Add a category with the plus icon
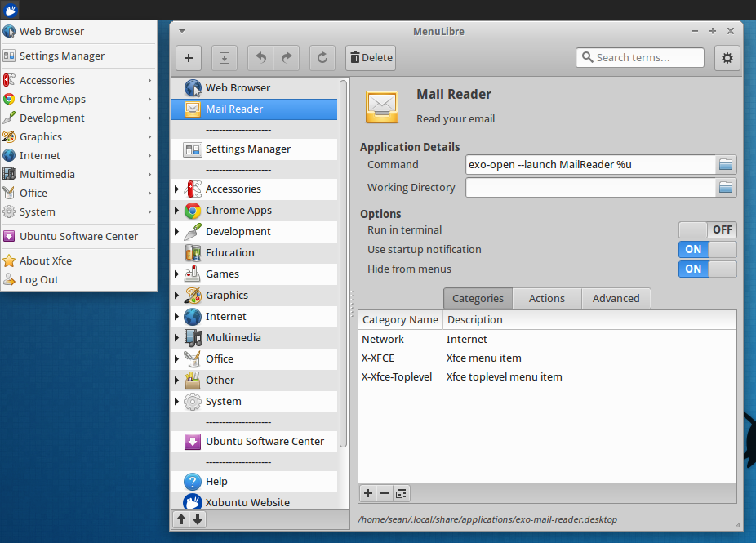Screen dimensions: 756x543 (367, 493)
